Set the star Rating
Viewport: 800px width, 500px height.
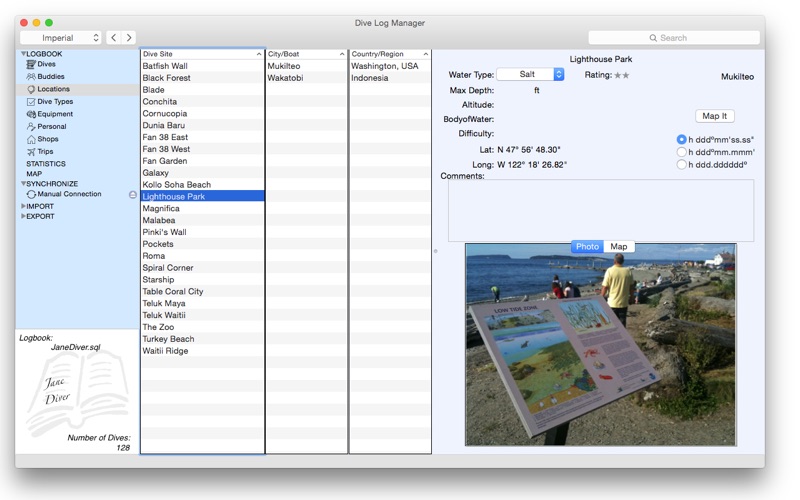(621, 75)
